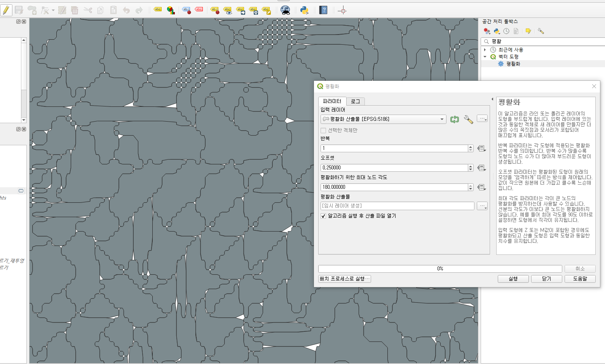Open data-defined override for 오프셋
Viewport: 605px width, 364px height.
pyautogui.click(x=481, y=168)
